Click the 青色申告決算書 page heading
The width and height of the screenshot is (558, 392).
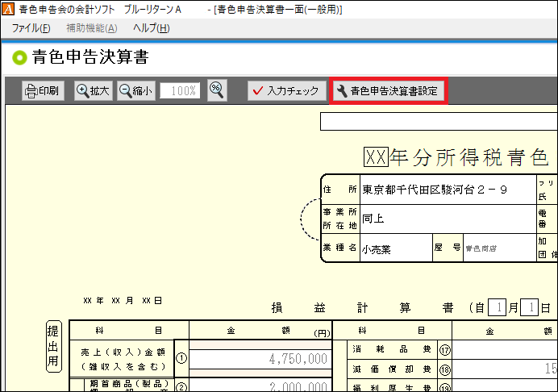click(x=90, y=57)
